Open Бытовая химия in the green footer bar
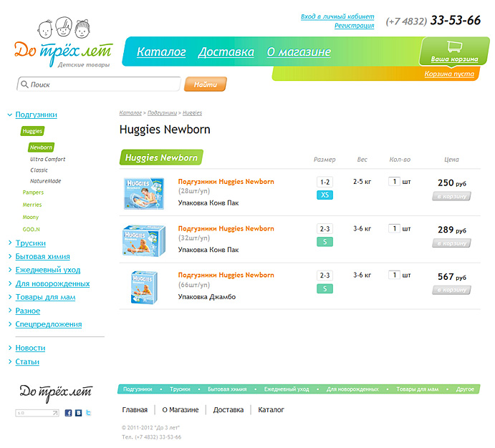The width and height of the screenshot is (495, 448). (x=227, y=389)
